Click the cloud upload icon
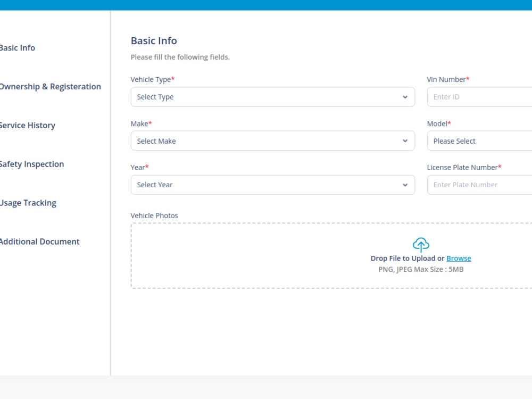Screen dimensions: 532x399 click(421, 244)
